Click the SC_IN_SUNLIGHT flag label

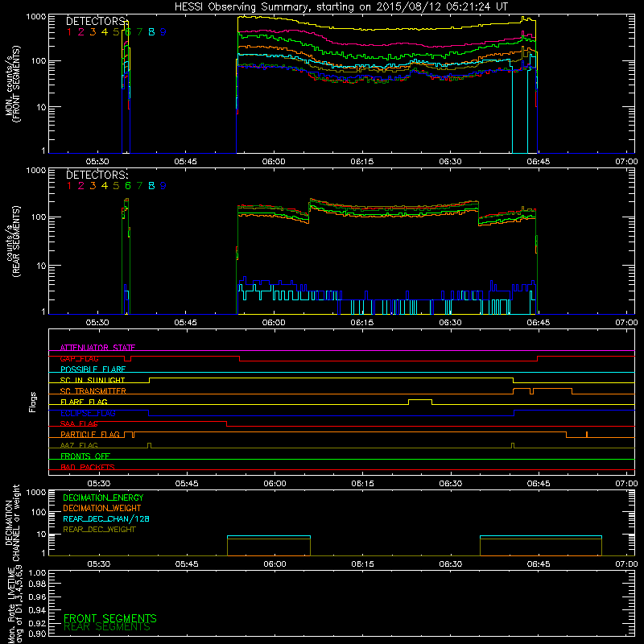click(x=93, y=380)
